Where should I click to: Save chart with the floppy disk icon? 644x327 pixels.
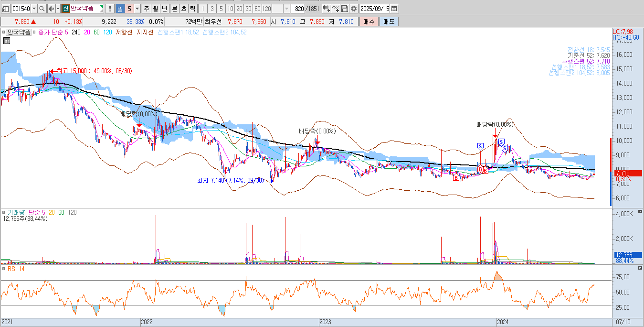[345, 9]
